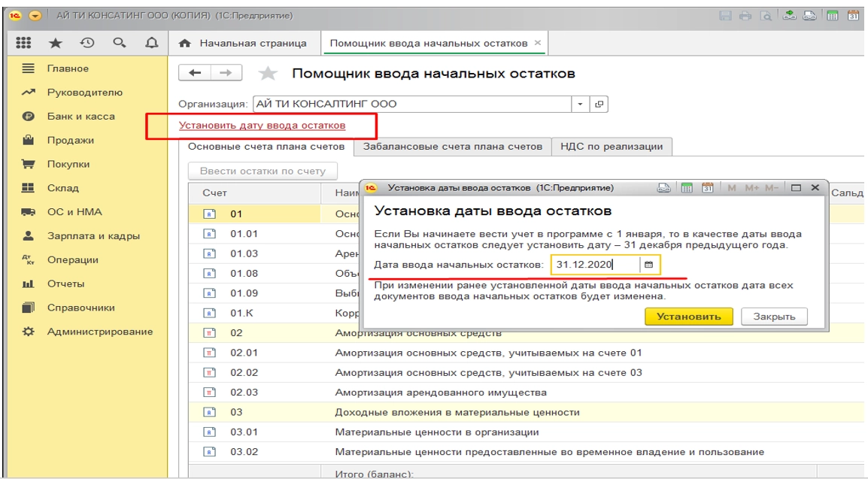Open the calendar picker in date field
The width and height of the screenshot is (868, 479).
[649, 265]
